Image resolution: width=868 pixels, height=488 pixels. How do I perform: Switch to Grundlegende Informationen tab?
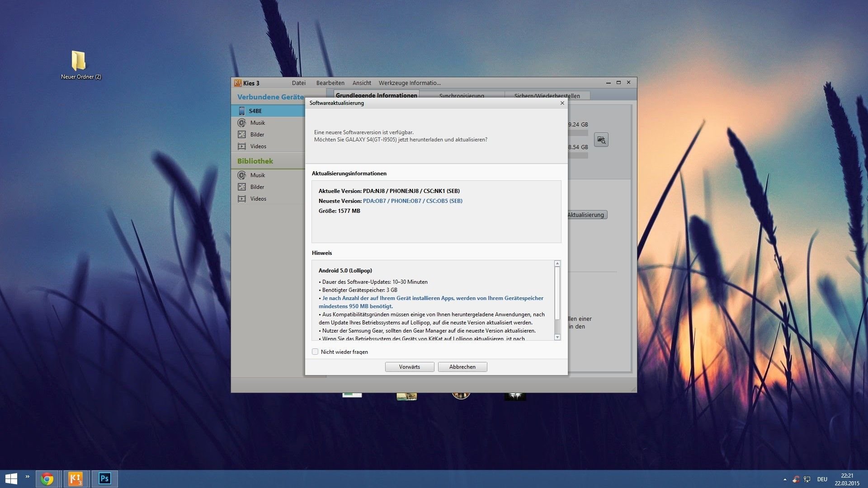[377, 95]
